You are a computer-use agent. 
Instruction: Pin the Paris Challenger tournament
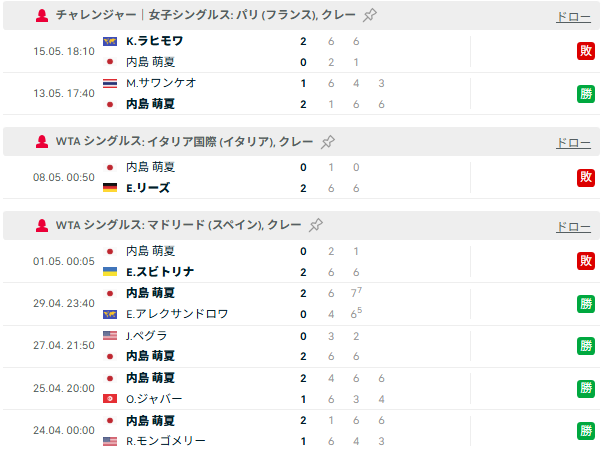point(370,15)
